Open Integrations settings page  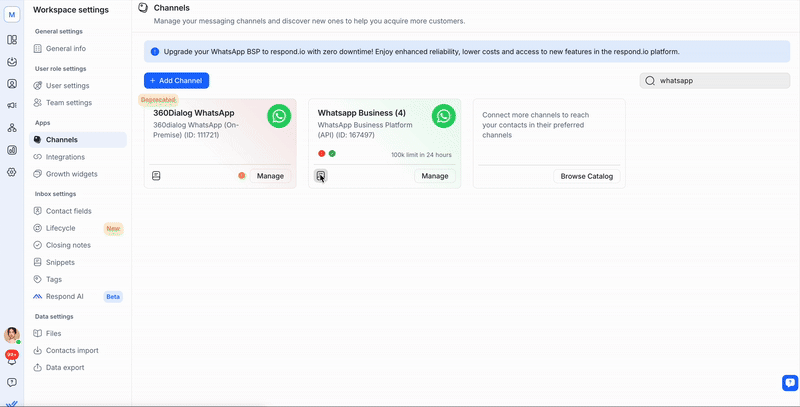(x=65, y=157)
